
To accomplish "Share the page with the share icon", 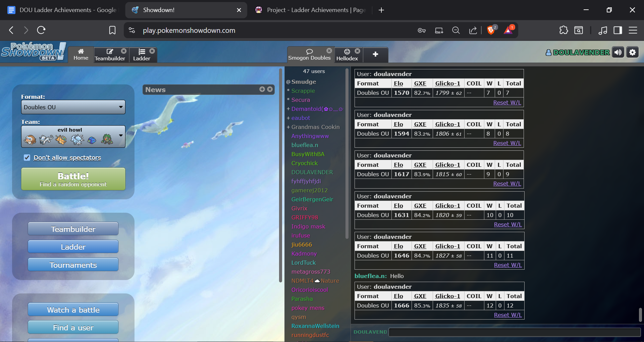I will 473,30.
